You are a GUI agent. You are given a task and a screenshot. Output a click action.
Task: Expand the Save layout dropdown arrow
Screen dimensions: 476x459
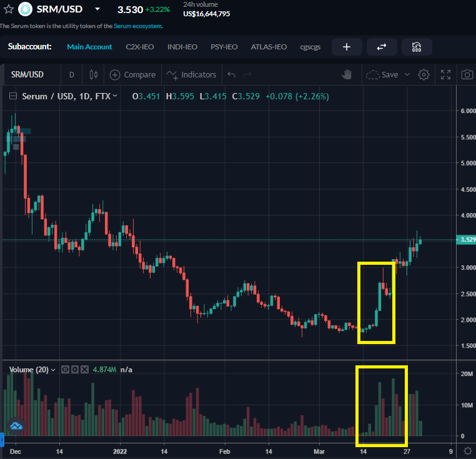point(407,74)
